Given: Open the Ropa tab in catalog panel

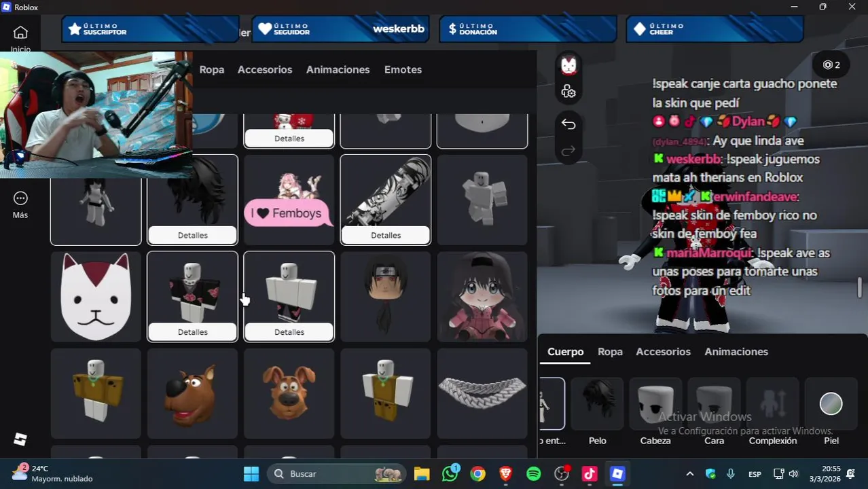Looking at the screenshot, I should point(212,69).
